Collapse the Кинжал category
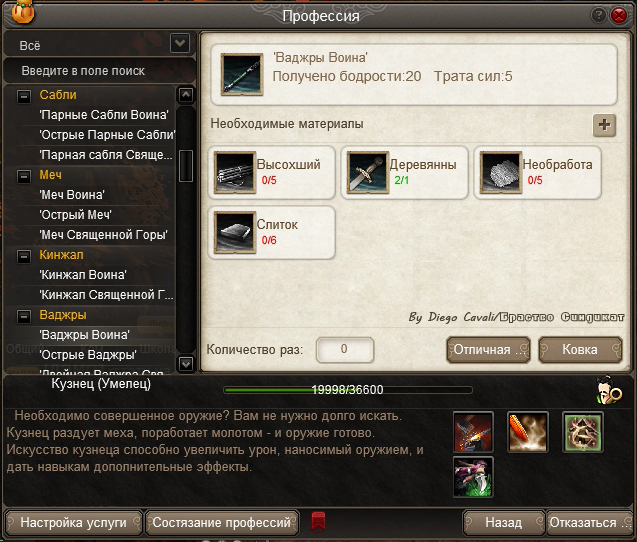Image resolution: width=637 pixels, height=542 pixels. (24, 256)
